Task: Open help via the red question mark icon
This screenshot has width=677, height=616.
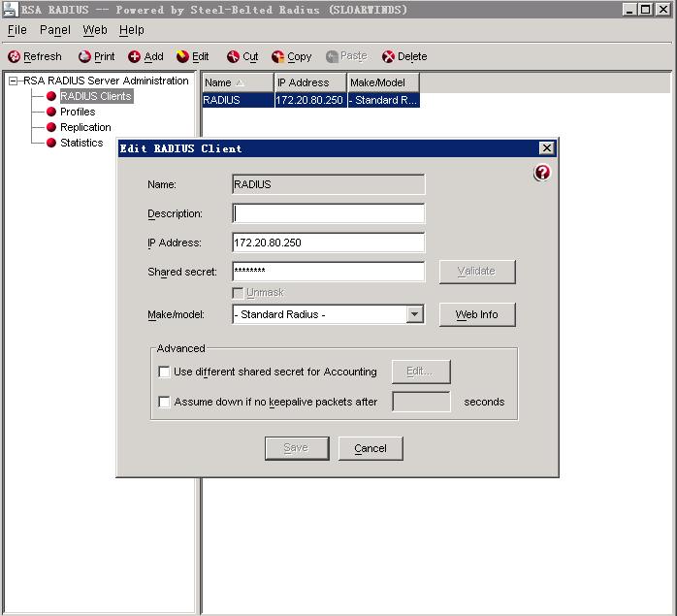Action: [x=542, y=173]
